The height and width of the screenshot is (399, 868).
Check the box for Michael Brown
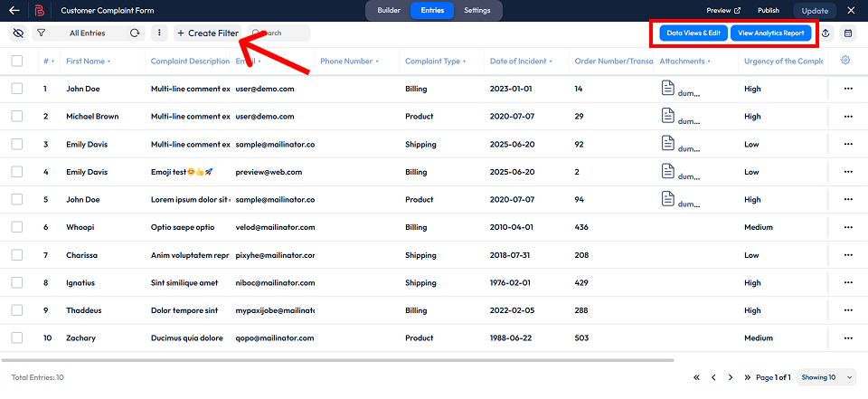(17, 117)
